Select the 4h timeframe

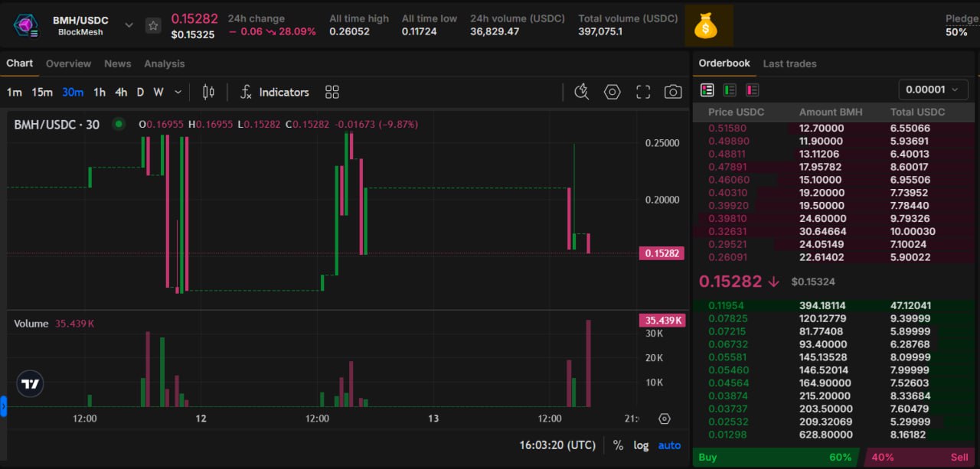(121, 92)
